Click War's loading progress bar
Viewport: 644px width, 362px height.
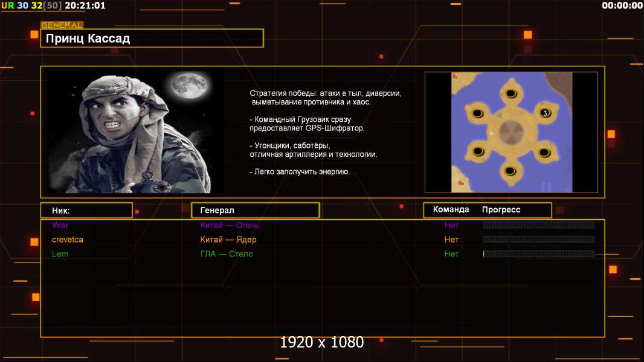[539, 224]
